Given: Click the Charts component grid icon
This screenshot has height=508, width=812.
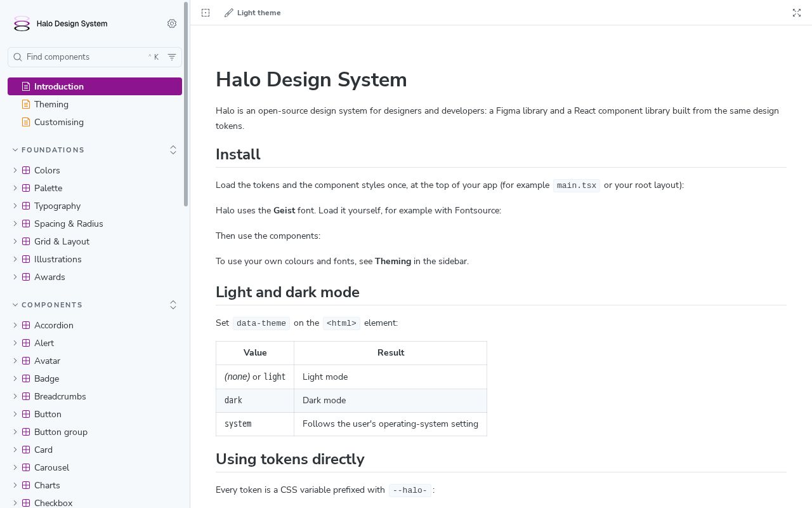Looking at the screenshot, I should tap(26, 485).
